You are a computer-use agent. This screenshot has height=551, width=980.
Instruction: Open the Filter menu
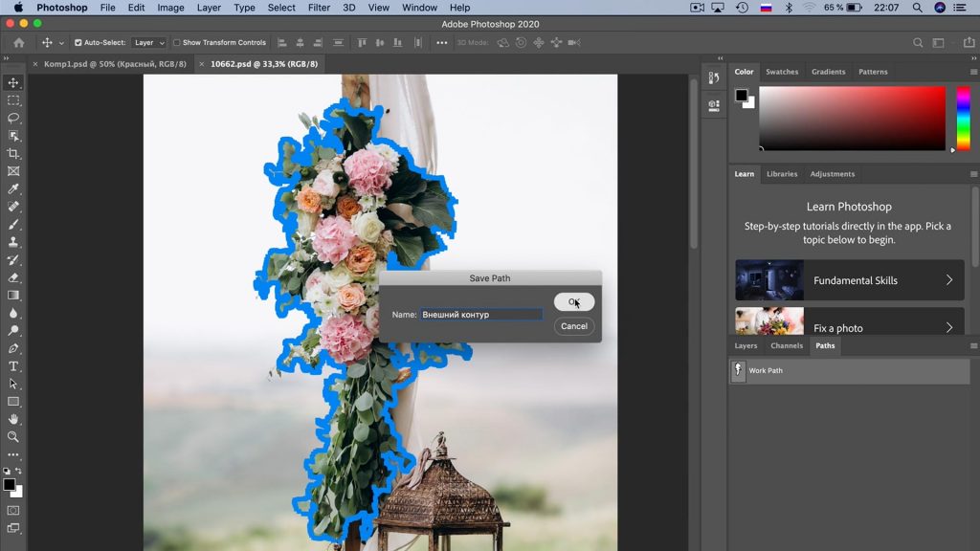coord(319,8)
